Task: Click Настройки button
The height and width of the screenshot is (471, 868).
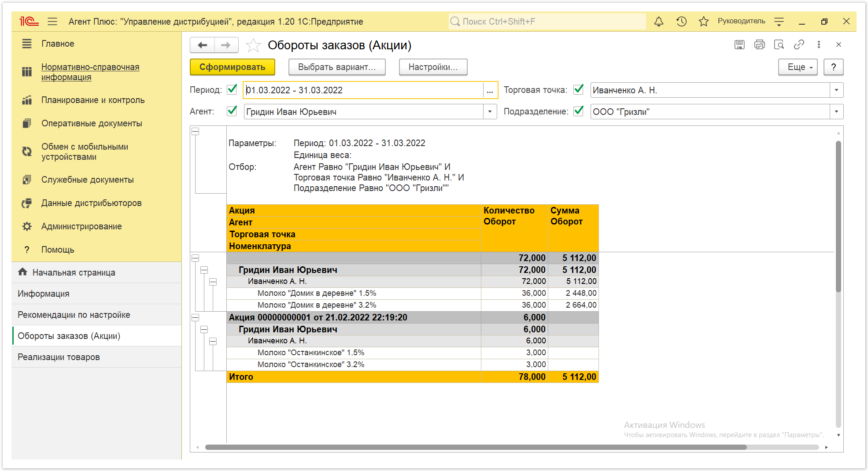Action: click(433, 67)
